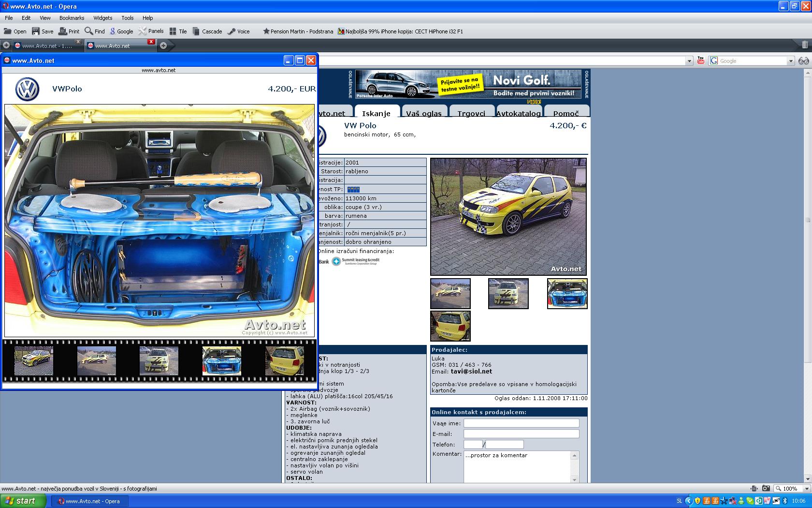Click the main yellow Polo photo on page

click(x=508, y=217)
